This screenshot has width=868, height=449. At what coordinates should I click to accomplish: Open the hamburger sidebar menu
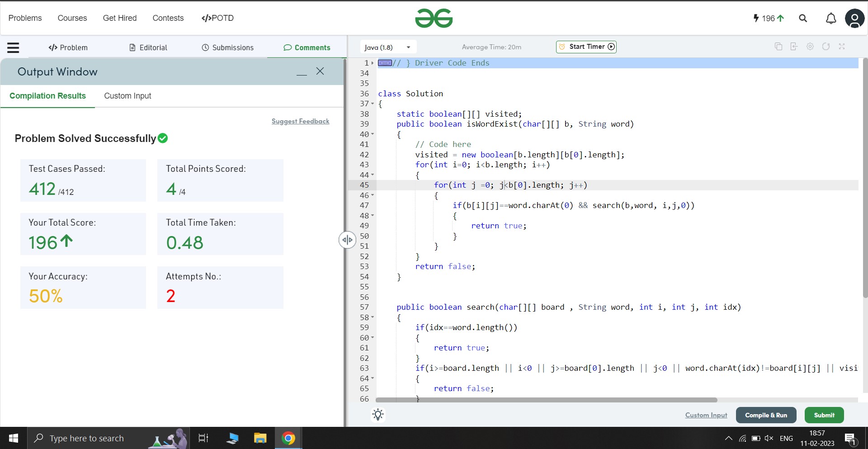pyautogui.click(x=13, y=47)
